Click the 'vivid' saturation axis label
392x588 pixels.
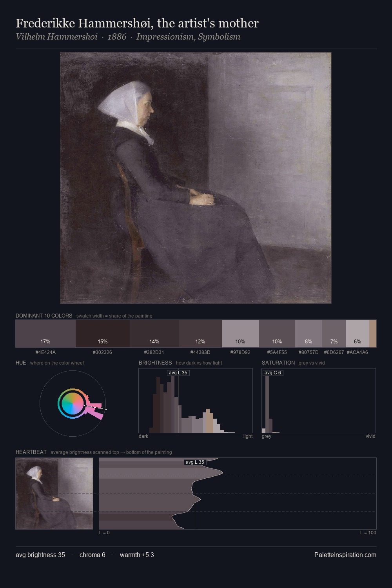point(370,436)
